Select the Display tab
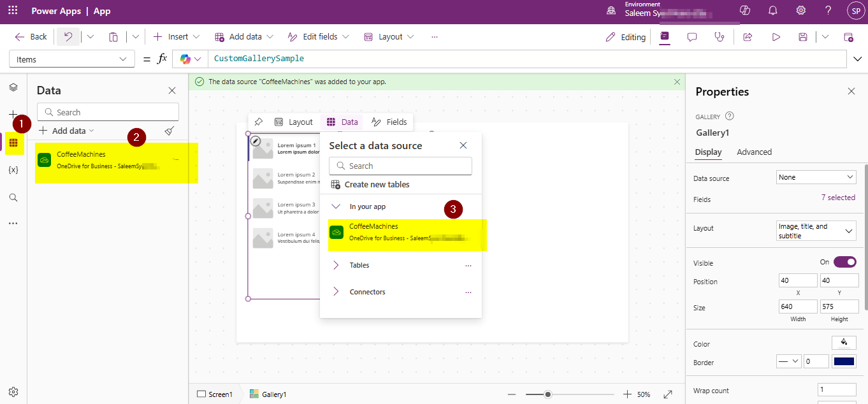The height and width of the screenshot is (404, 868). (x=708, y=152)
